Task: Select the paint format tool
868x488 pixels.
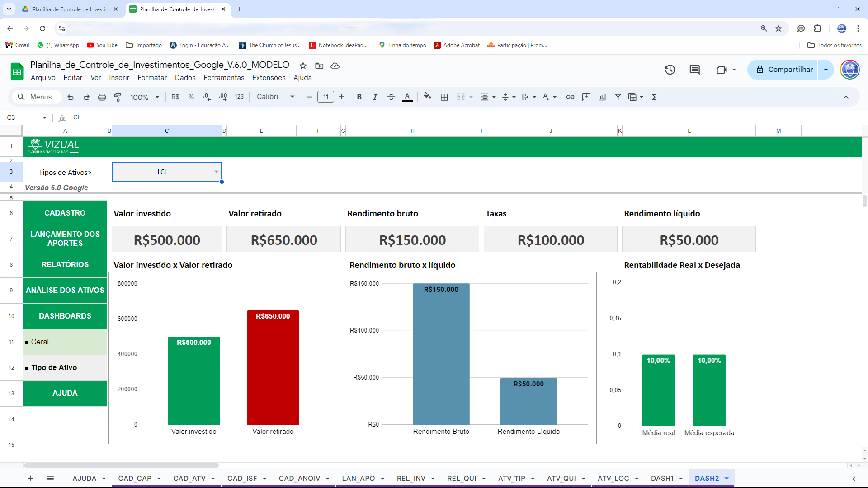Action: 118,97
